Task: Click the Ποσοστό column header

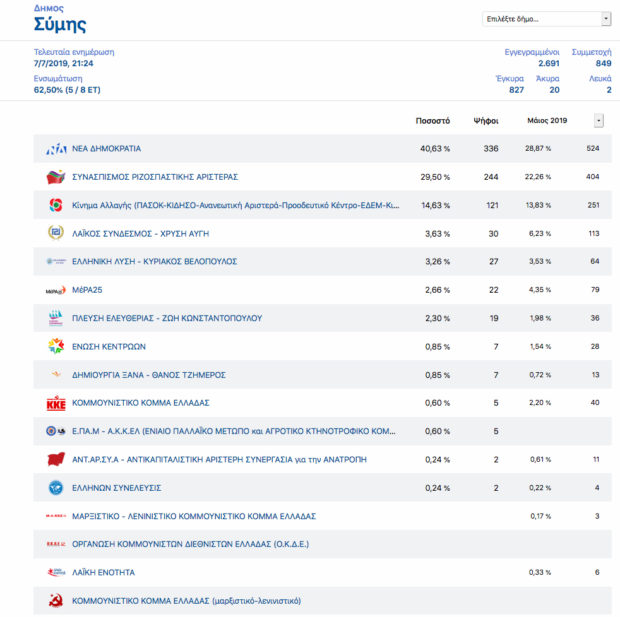Action: [433, 121]
